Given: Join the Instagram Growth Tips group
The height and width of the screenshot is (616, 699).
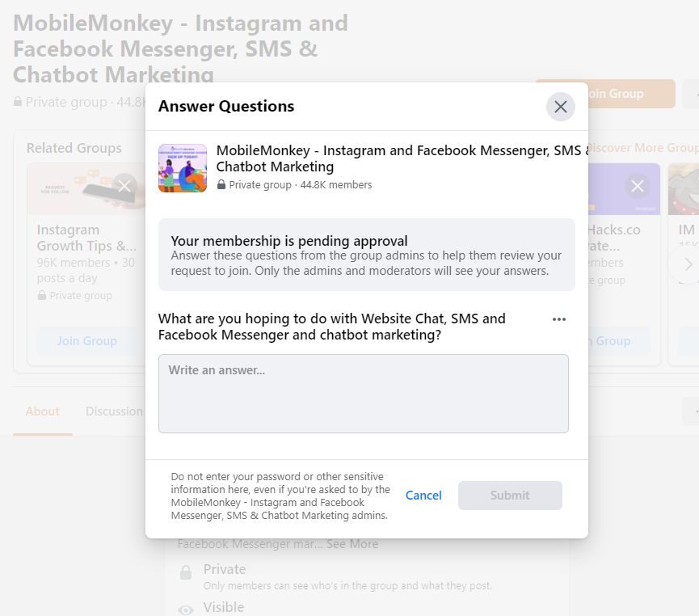Looking at the screenshot, I should [x=87, y=340].
